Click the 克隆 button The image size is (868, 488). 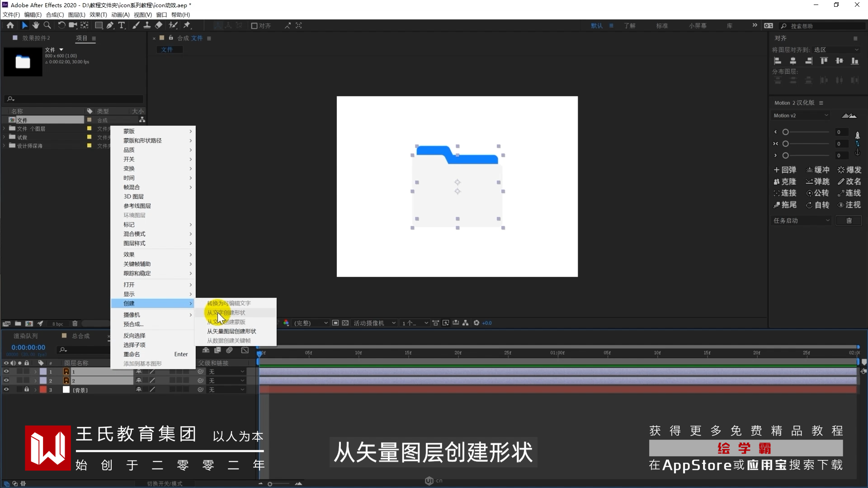pos(785,182)
